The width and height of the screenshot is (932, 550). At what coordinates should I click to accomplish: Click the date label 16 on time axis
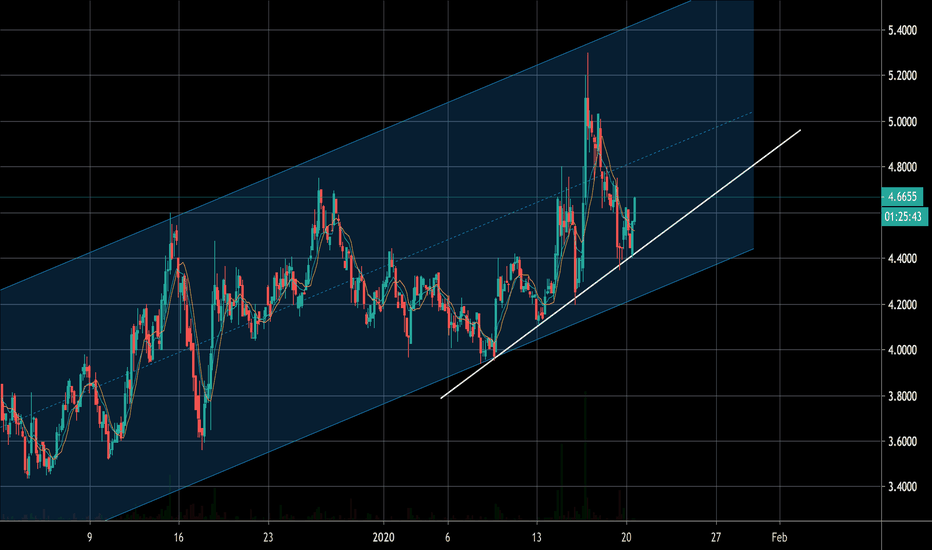[x=179, y=538]
